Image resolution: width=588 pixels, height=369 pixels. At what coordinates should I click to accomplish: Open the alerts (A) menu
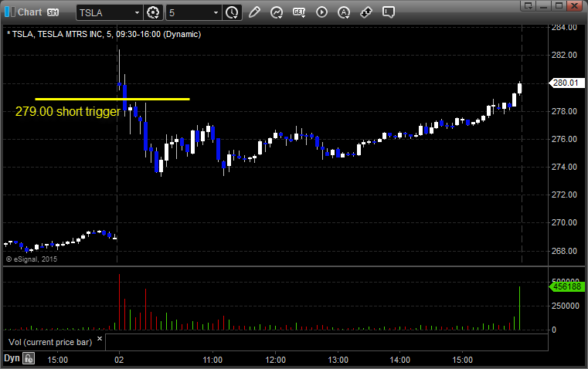[344, 12]
